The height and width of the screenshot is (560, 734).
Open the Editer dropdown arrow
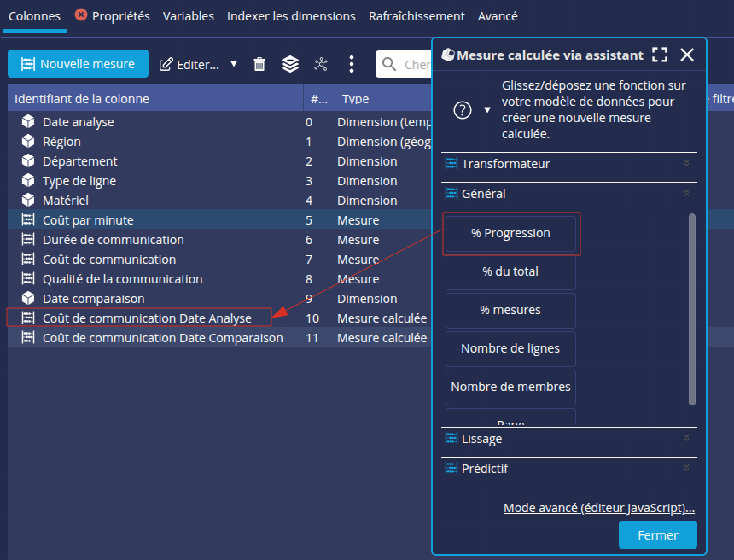pyautogui.click(x=234, y=64)
